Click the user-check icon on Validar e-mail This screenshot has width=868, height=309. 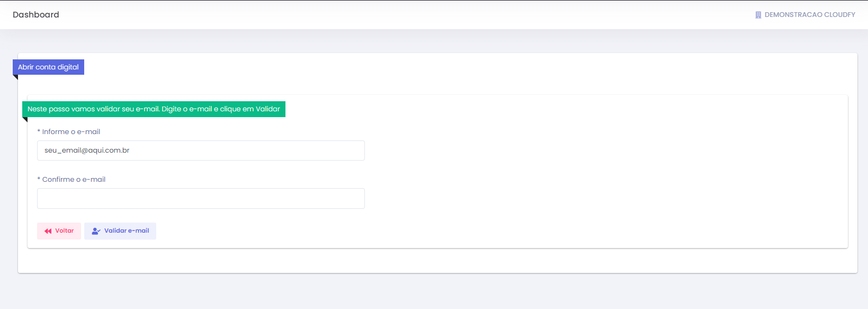(x=96, y=231)
